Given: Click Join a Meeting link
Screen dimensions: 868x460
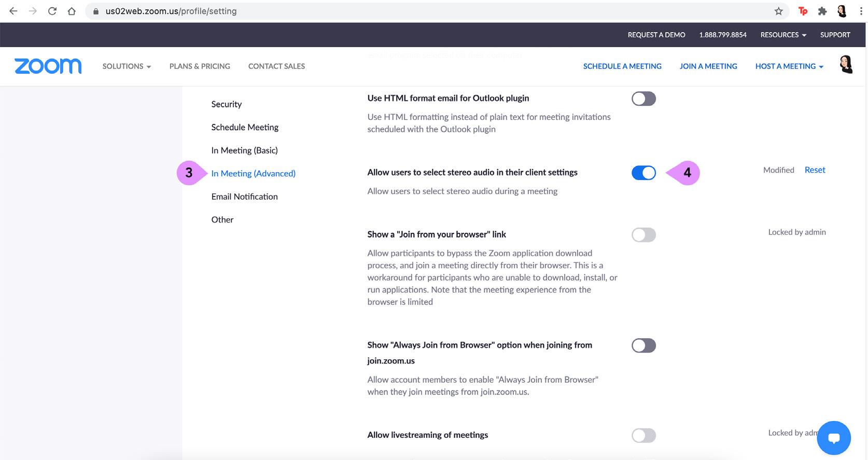Looking at the screenshot, I should click(708, 66).
